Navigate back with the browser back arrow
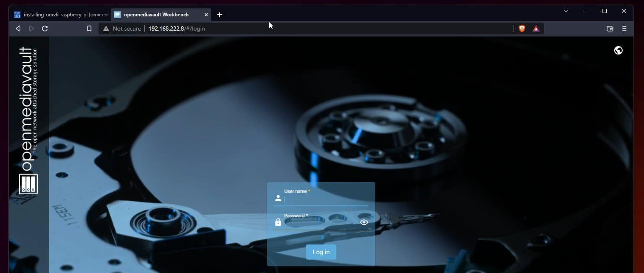 18,29
